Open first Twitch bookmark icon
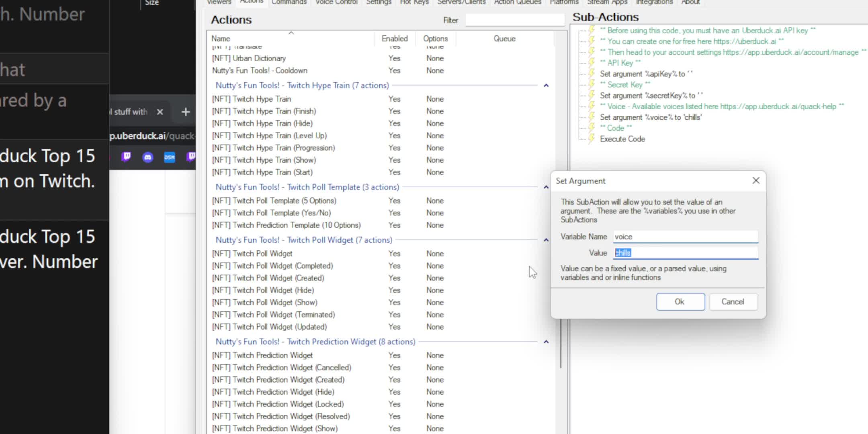The width and height of the screenshot is (868, 434). 126,156
